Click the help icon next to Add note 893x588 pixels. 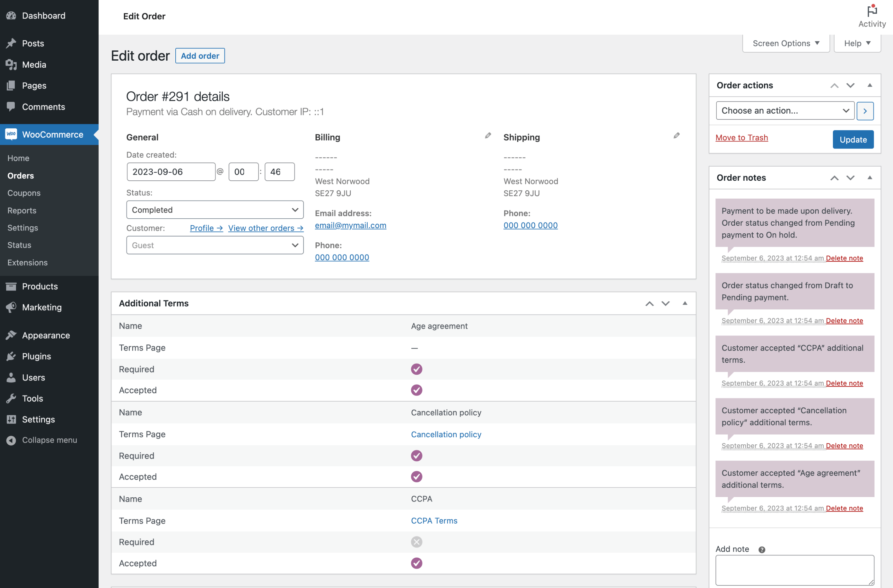[x=762, y=549]
